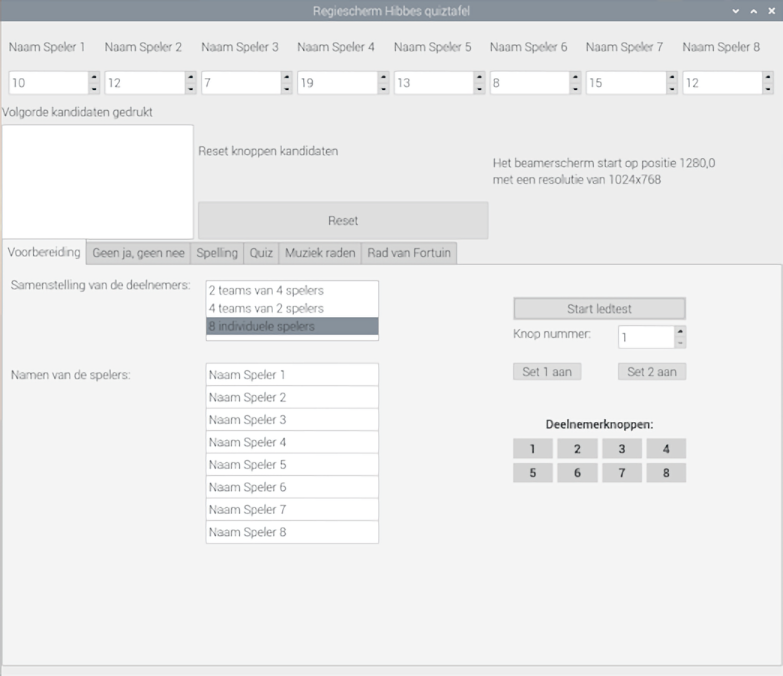783x676 pixels.
Task: Click the Volgorde kandidaten gedrukt list box
Action: tap(97, 181)
